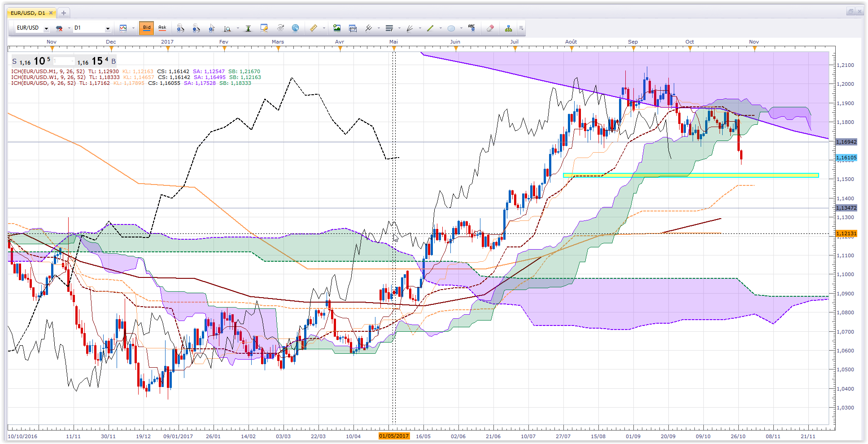Expand the vertical zoom dropdown arrow

pos(238,28)
